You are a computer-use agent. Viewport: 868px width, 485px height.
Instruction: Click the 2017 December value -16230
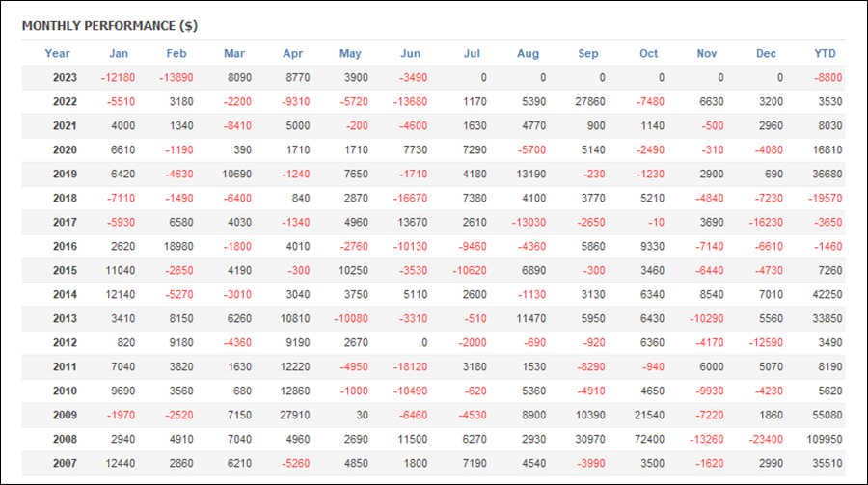[x=766, y=222]
